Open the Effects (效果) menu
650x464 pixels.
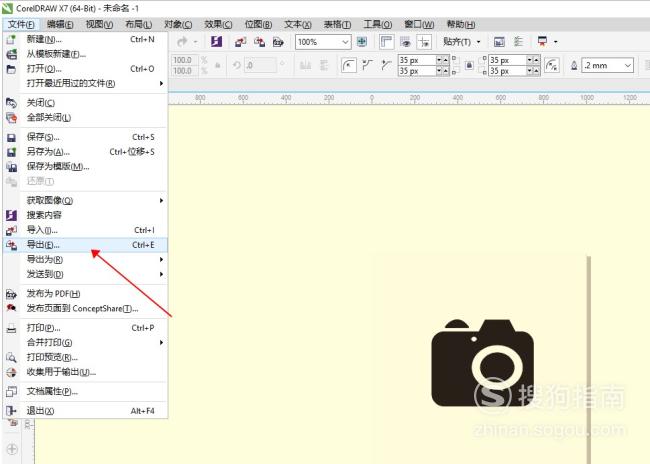click(x=218, y=24)
